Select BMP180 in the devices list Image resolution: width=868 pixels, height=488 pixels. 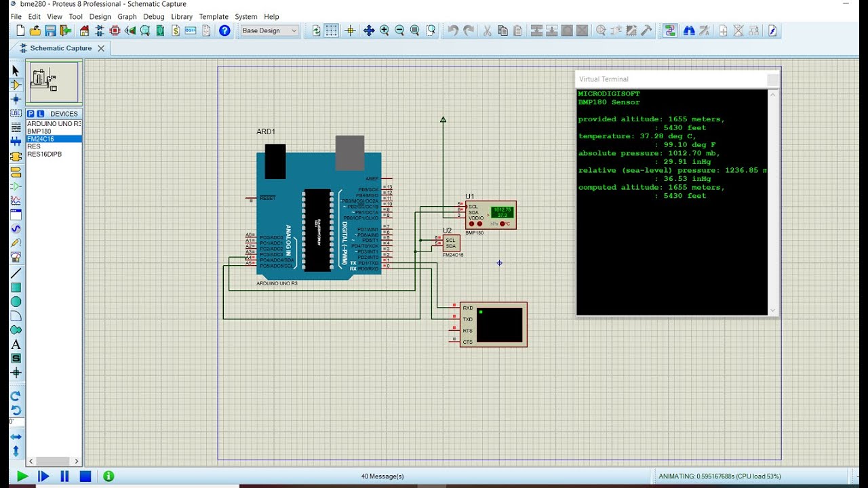39,131
